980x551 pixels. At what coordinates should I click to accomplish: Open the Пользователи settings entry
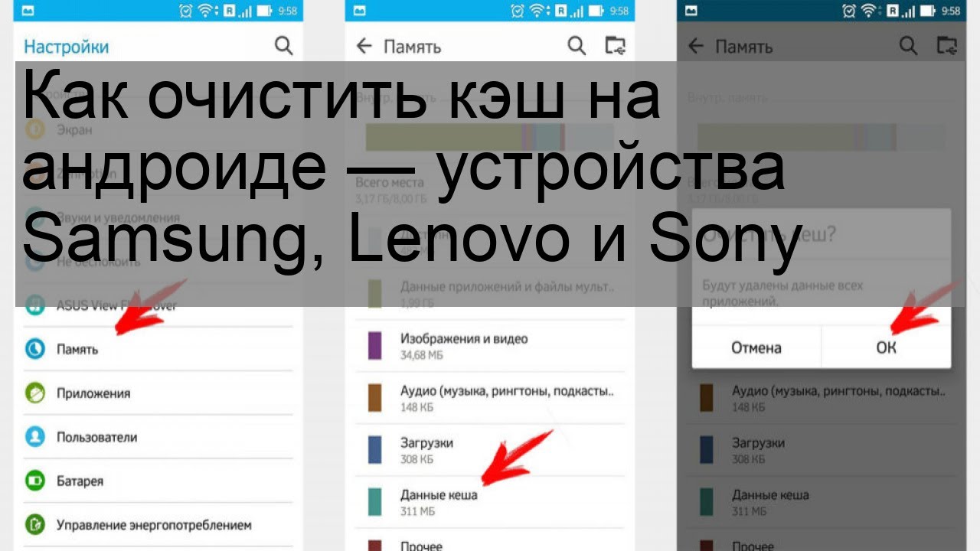158,437
